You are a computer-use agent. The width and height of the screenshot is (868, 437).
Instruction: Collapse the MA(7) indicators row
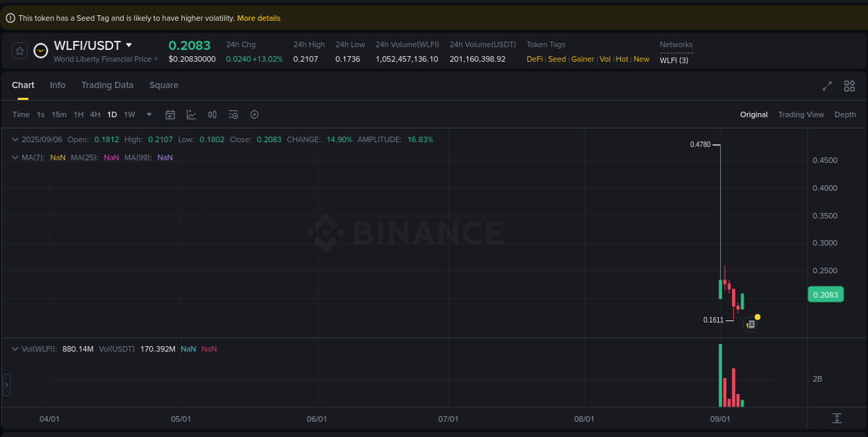click(15, 157)
